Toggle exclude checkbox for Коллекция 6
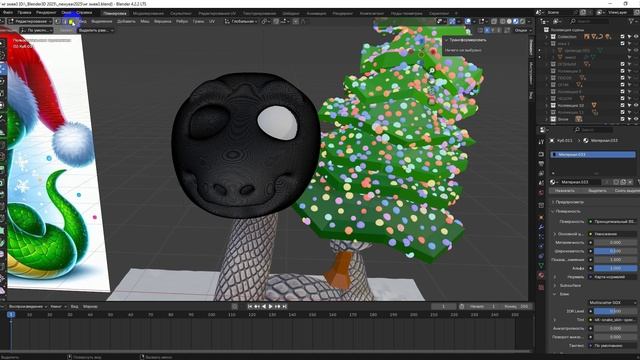Image resolution: width=640 pixels, height=360 pixels. click(x=622, y=91)
